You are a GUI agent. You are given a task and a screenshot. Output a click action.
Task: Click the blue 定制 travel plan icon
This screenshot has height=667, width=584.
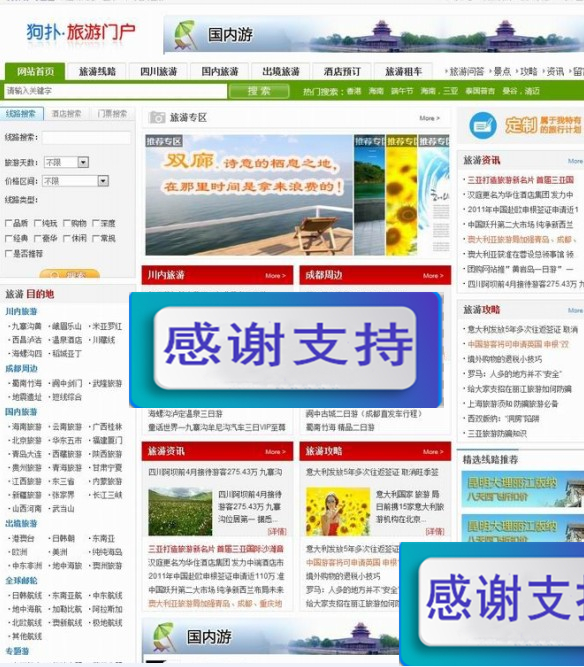(x=482, y=125)
